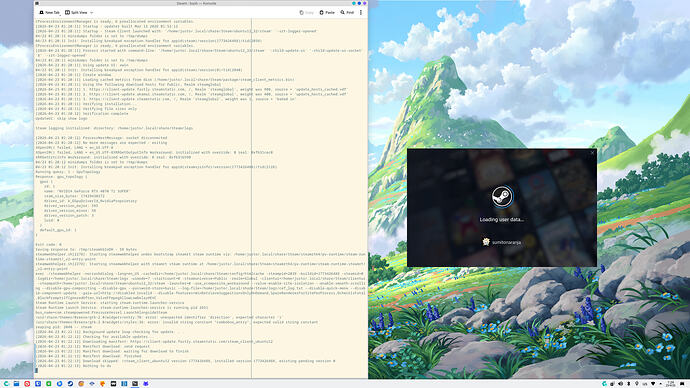This screenshot has height=388, width=690.
Task: Open the file manager from taskbar
Action: pos(16,384)
